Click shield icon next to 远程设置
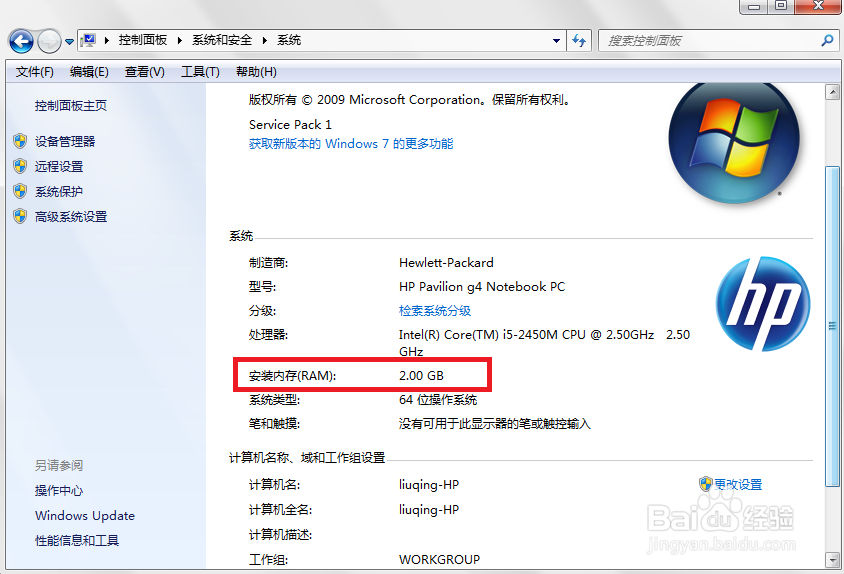 20,166
